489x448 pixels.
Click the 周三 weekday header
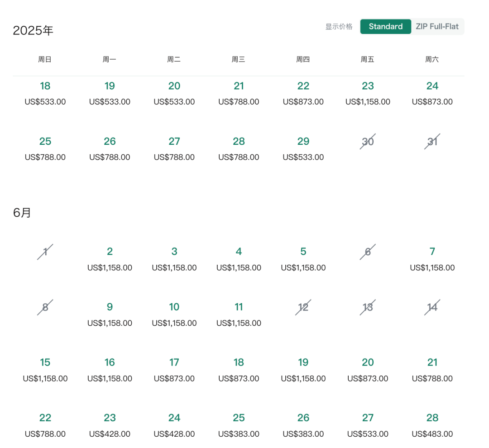(239, 59)
